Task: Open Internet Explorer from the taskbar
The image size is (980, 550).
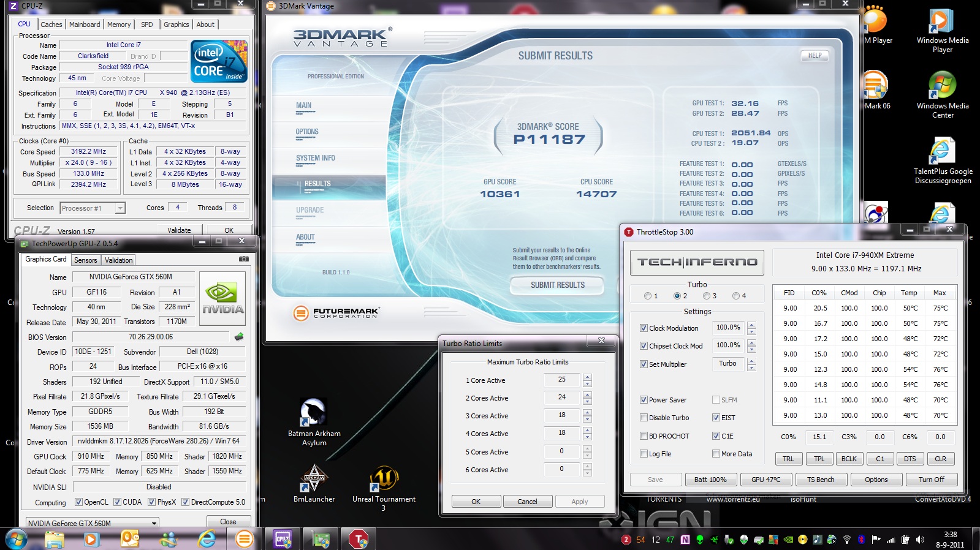Action: pos(207,539)
